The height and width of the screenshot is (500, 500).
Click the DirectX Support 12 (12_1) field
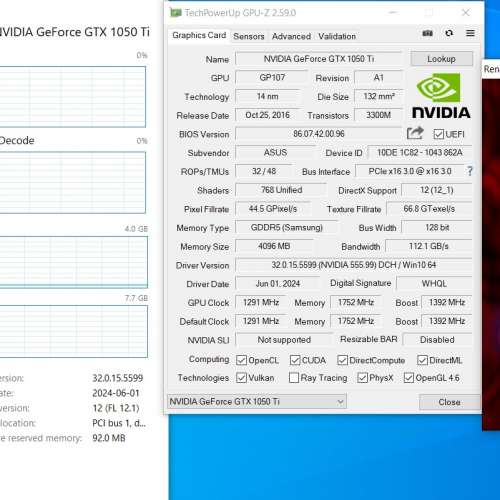(437, 190)
